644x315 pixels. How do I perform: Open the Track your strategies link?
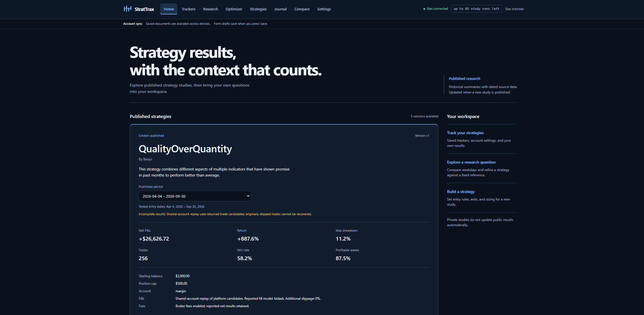(465, 133)
